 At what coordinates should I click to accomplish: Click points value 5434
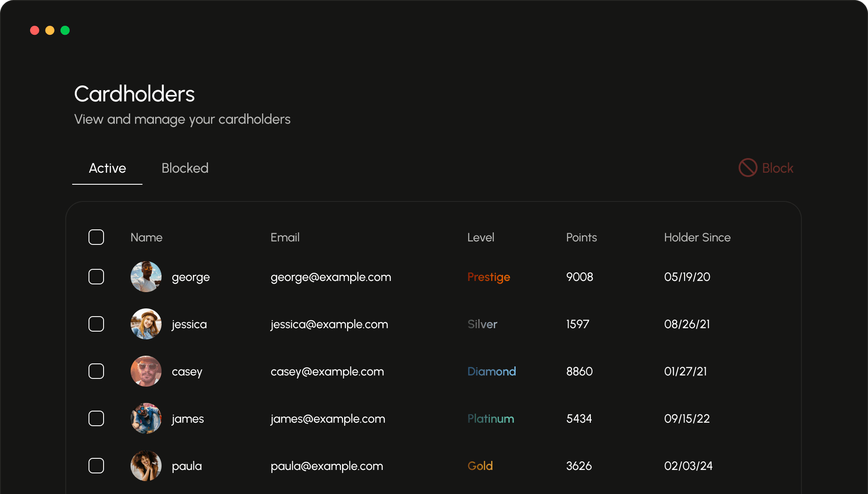click(x=579, y=418)
